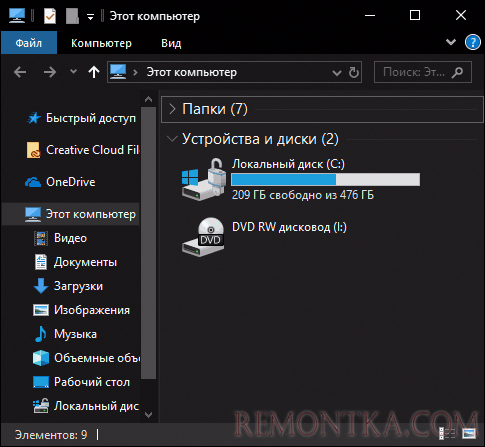The image size is (485, 447).
Task: Click the 209 ГБ свободно из 476 ГБ text
Action: [303, 195]
